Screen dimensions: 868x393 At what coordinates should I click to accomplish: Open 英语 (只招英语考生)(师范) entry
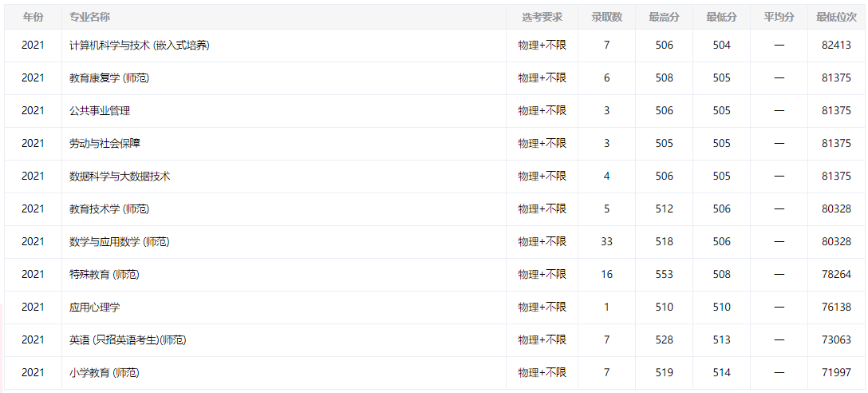tap(128, 340)
